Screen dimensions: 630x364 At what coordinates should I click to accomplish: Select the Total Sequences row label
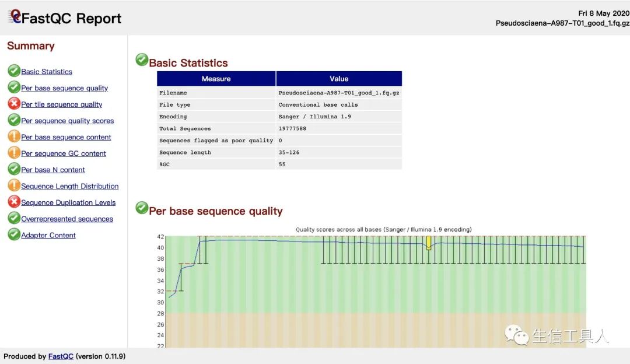point(185,128)
